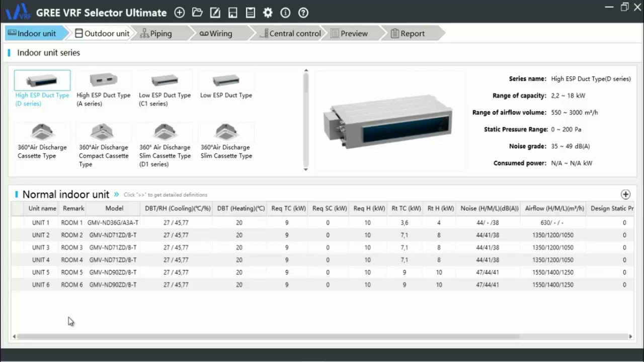Select the UNIT 2 cell
The width and height of the screenshot is (644, 362).
pos(41,235)
